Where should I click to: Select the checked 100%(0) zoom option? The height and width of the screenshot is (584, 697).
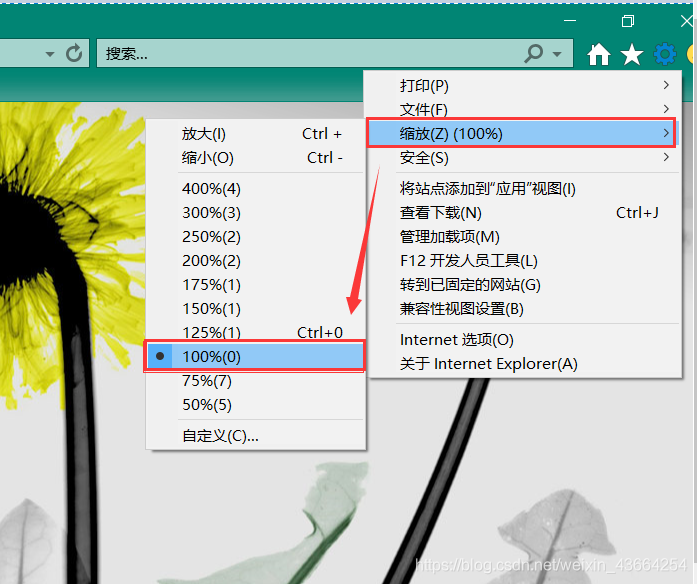(254, 356)
